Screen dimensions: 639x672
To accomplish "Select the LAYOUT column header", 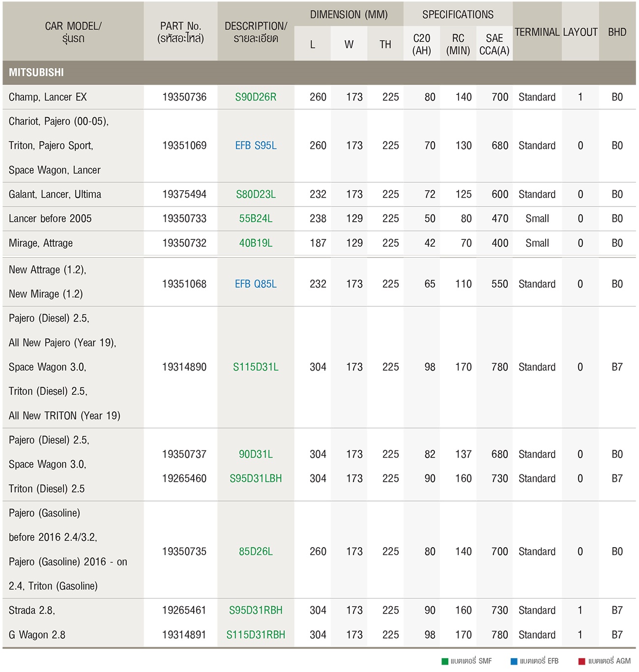I will tap(581, 32).
